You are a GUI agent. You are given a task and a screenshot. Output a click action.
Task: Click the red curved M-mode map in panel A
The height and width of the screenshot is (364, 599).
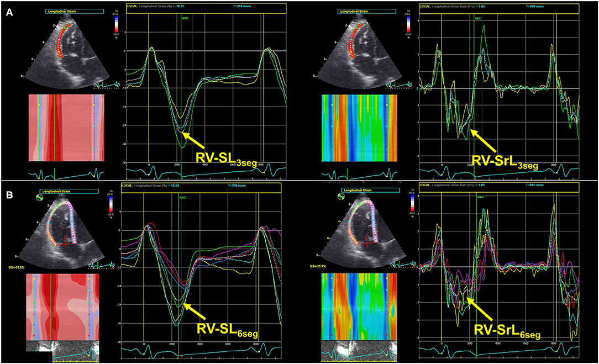[x=66, y=128]
